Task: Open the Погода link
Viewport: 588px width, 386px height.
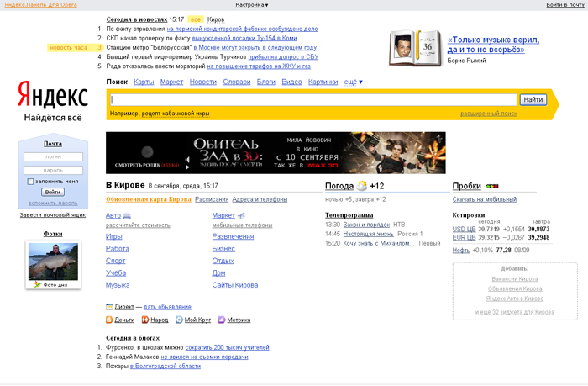Action: 339,186
